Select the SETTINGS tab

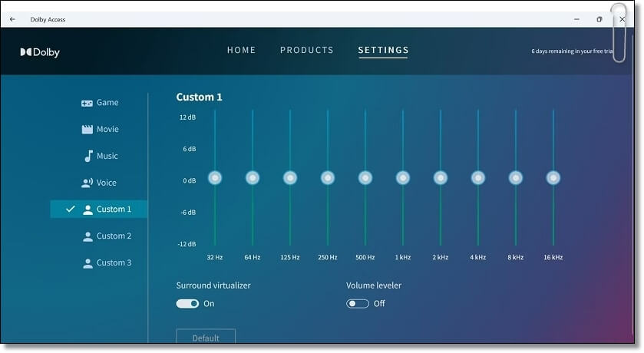pos(383,50)
